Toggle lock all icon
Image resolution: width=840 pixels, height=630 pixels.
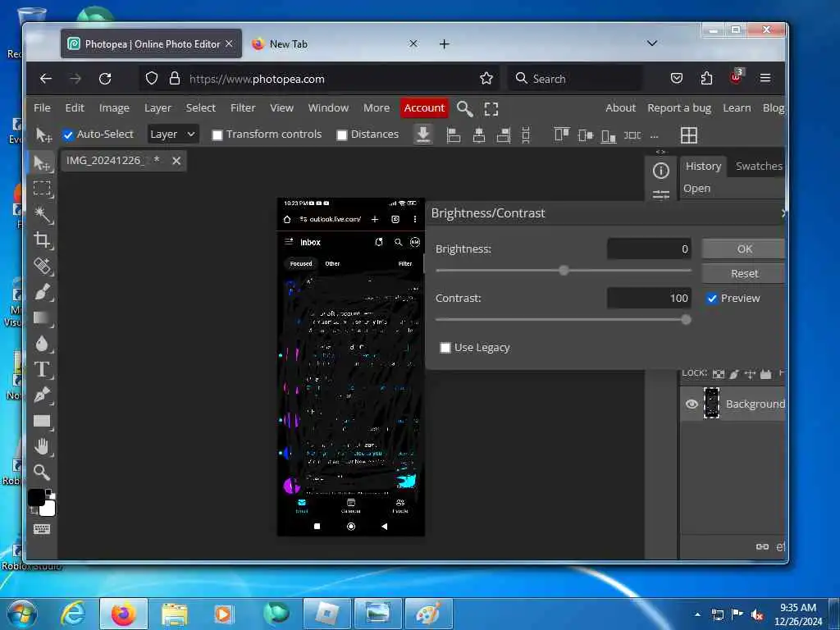(765, 373)
